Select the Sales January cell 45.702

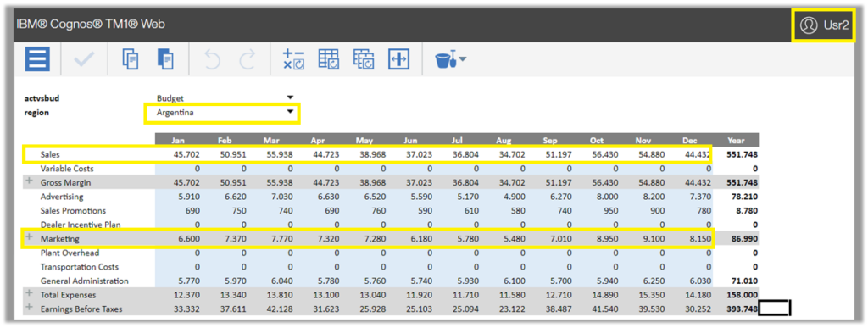click(178, 154)
